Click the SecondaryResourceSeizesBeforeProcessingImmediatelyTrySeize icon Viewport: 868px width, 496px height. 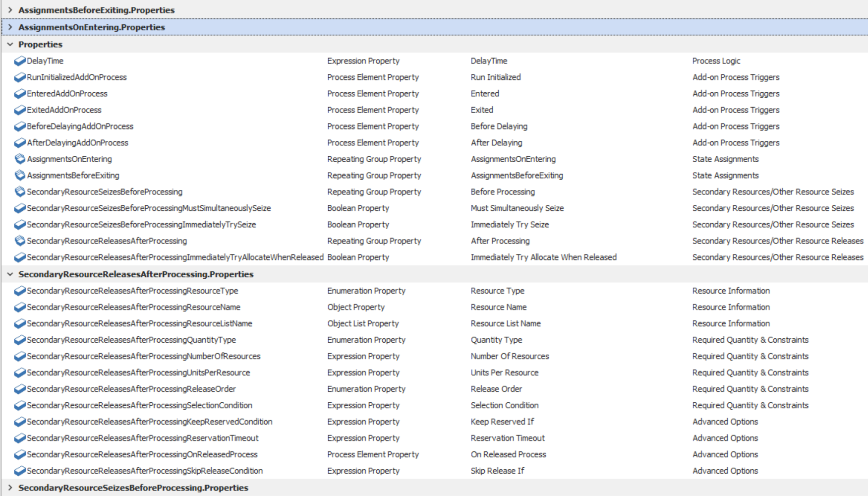tap(20, 225)
